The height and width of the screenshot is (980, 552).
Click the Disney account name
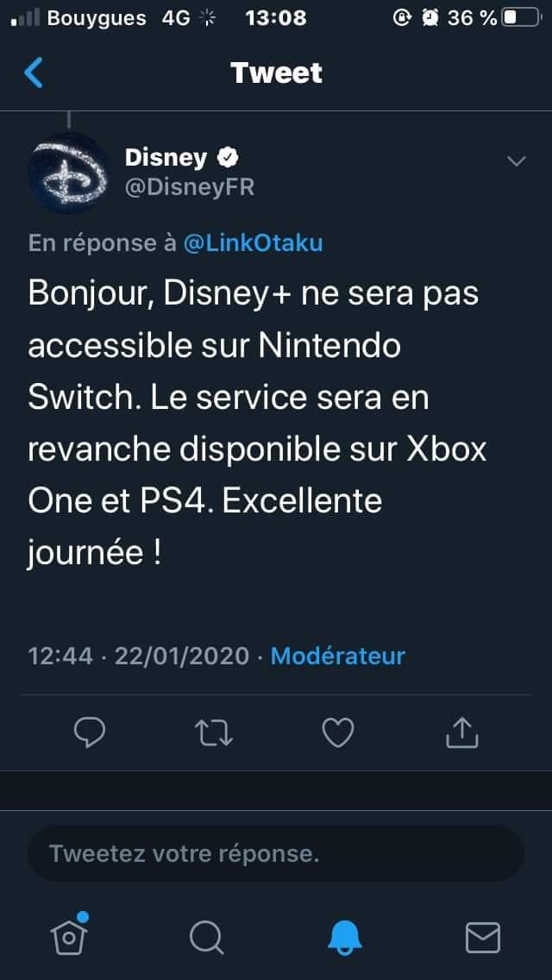[166, 158]
